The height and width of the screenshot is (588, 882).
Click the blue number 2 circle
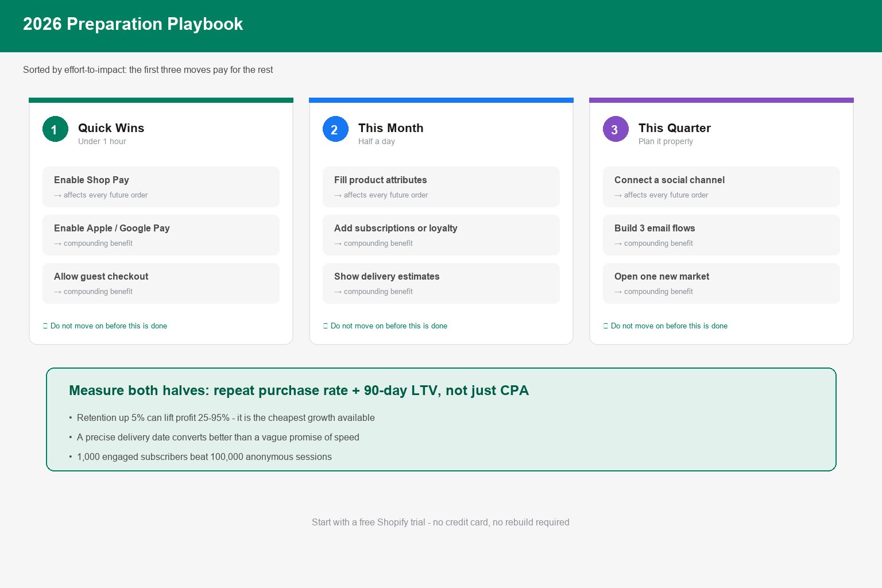(x=335, y=129)
